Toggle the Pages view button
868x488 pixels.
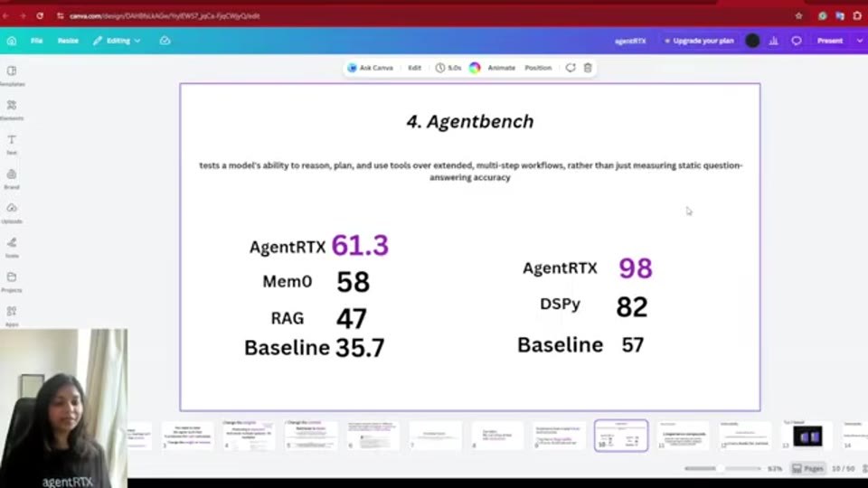point(807,469)
